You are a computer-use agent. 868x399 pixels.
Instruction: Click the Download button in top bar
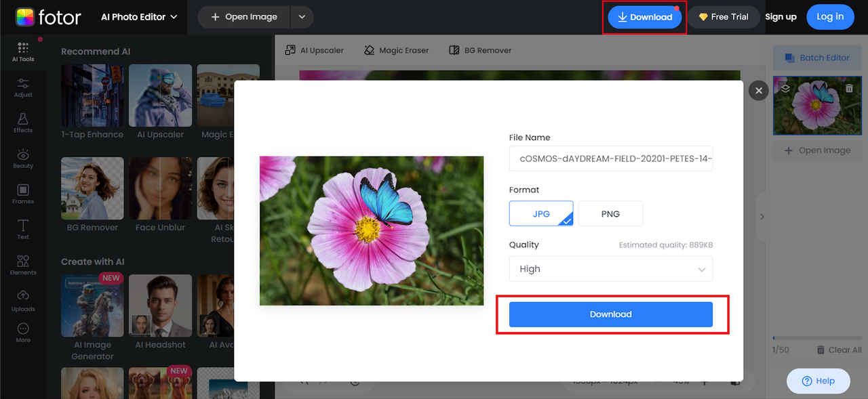pyautogui.click(x=645, y=17)
